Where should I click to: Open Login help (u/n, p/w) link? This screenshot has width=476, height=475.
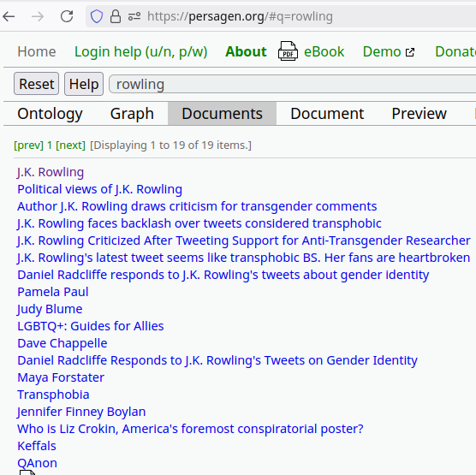pos(141,52)
